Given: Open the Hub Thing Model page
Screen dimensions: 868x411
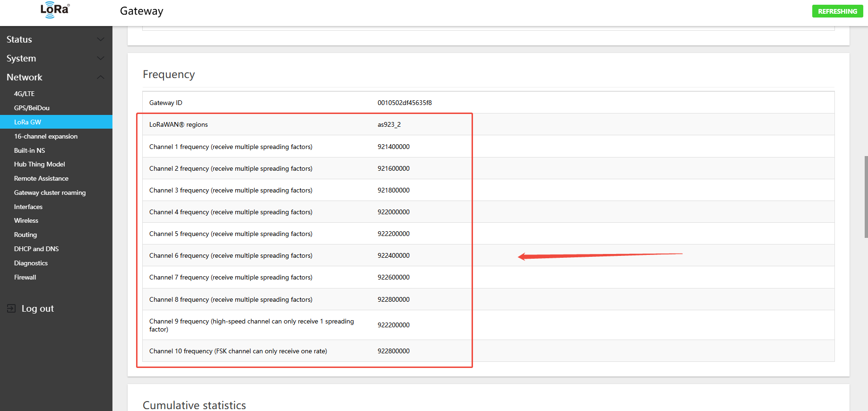Looking at the screenshot, I should click(40, 164).
